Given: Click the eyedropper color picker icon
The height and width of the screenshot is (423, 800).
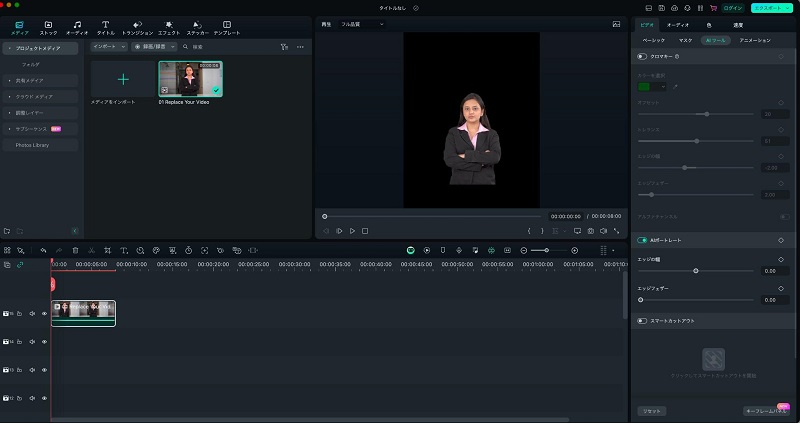Looking at the screenshot, I should pos(675,87).
